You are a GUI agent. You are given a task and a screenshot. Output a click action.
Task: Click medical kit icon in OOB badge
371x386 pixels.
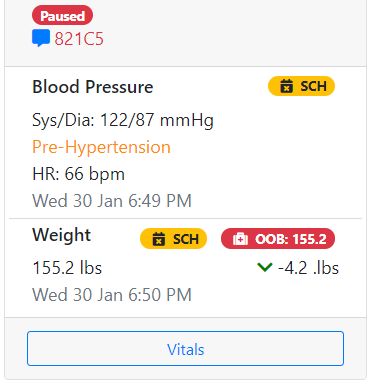click(240, 239)
